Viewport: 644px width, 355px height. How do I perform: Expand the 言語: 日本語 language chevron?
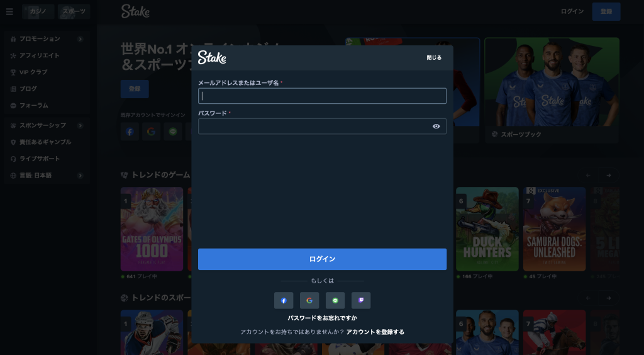point(80,176)
